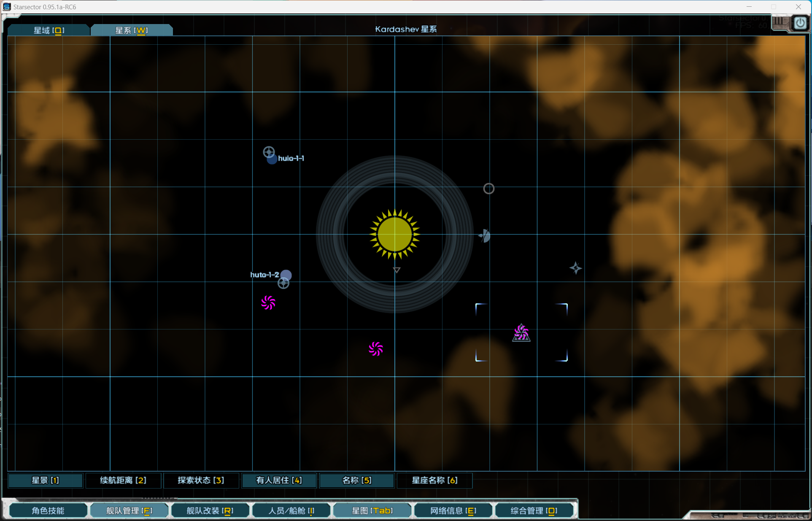Click the magenta jump point below the star
The image size is (812, 521).
click(x=375, y=349)
